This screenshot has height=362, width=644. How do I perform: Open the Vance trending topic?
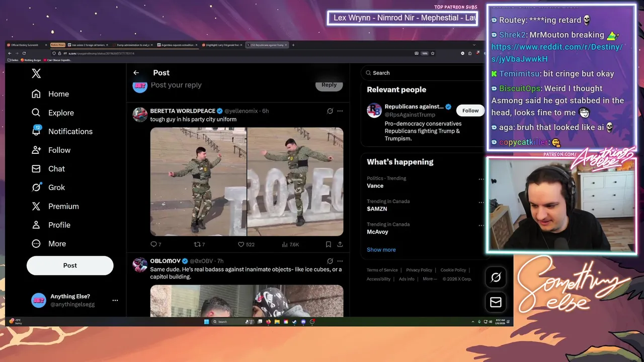[375, 186]
